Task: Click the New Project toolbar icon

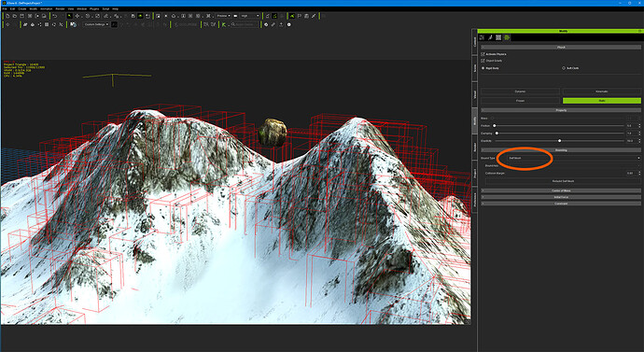Action: (7, 16)
